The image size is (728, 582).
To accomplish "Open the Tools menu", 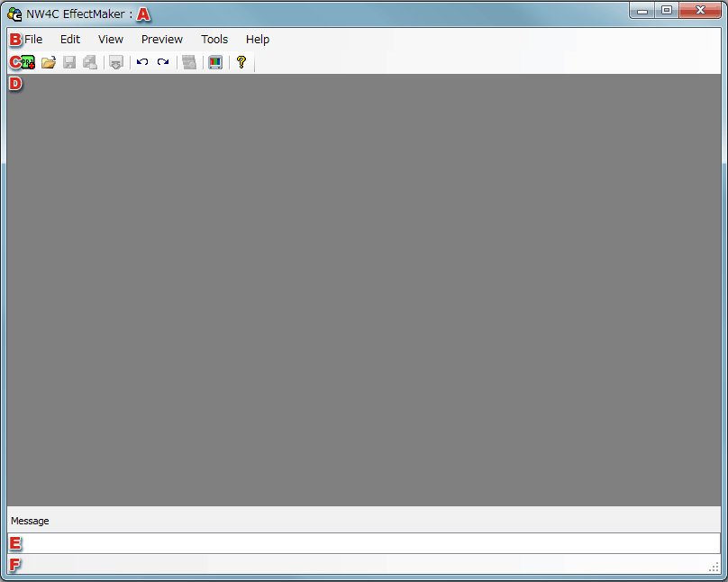I will 214,40.
